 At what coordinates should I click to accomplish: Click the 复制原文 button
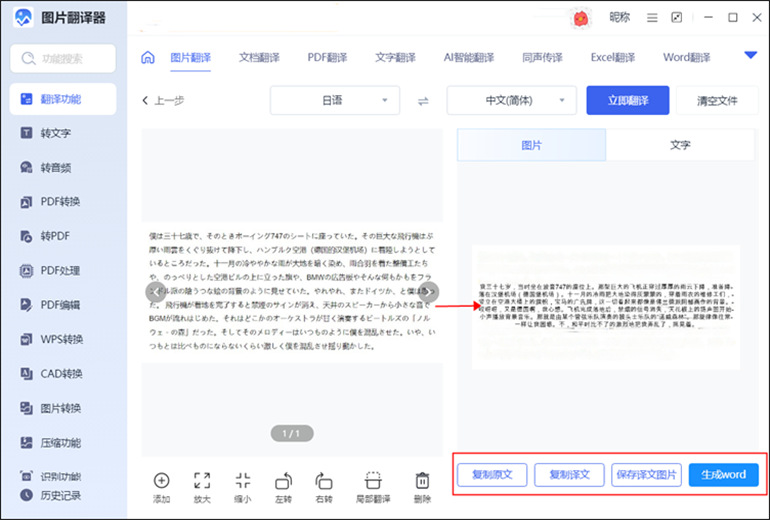pos(492,475)
